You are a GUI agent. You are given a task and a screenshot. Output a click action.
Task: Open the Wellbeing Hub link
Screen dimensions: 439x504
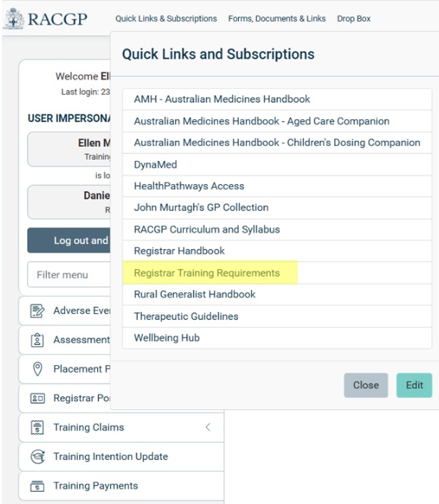click(166, 338)
